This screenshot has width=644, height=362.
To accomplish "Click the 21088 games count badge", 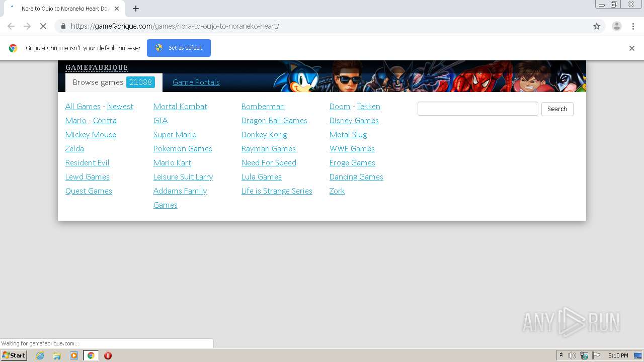I will [140, 82].
